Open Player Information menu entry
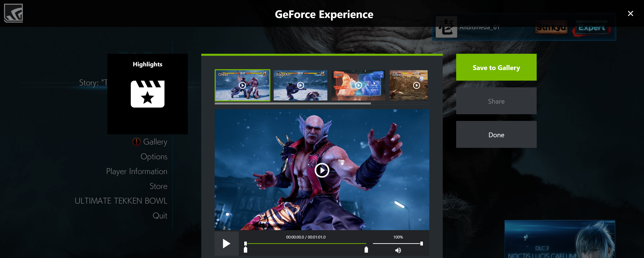Viewport: 644px width, 258px height. point(137,171)
